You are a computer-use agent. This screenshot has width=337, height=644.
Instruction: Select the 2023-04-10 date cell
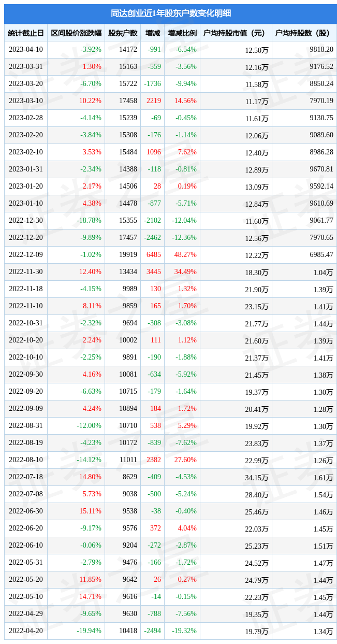click(26, 50)
